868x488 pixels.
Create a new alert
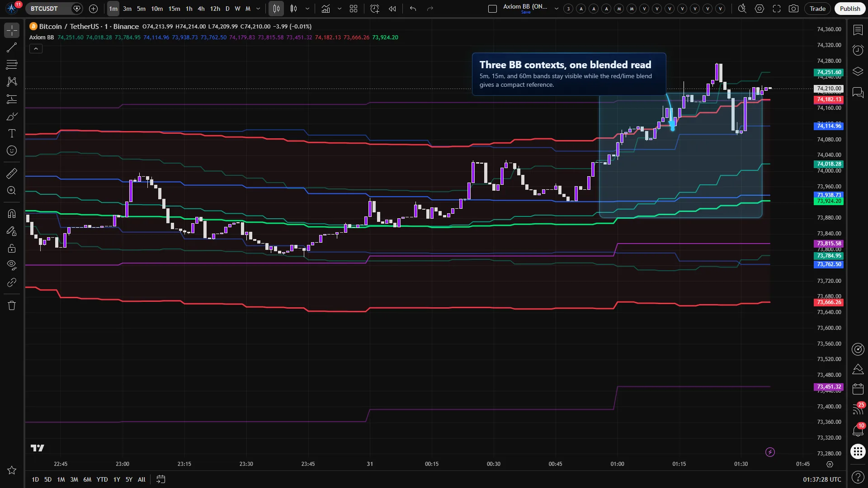pos(374,9)
